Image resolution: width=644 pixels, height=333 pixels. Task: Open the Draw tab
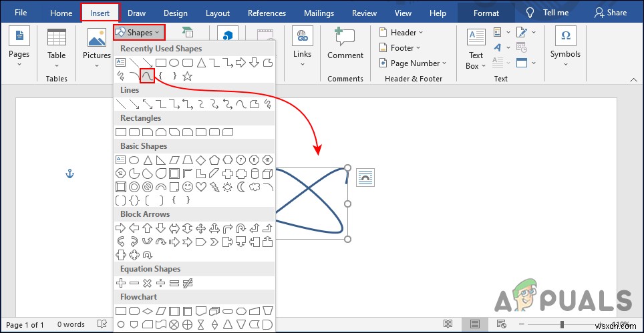136,13
